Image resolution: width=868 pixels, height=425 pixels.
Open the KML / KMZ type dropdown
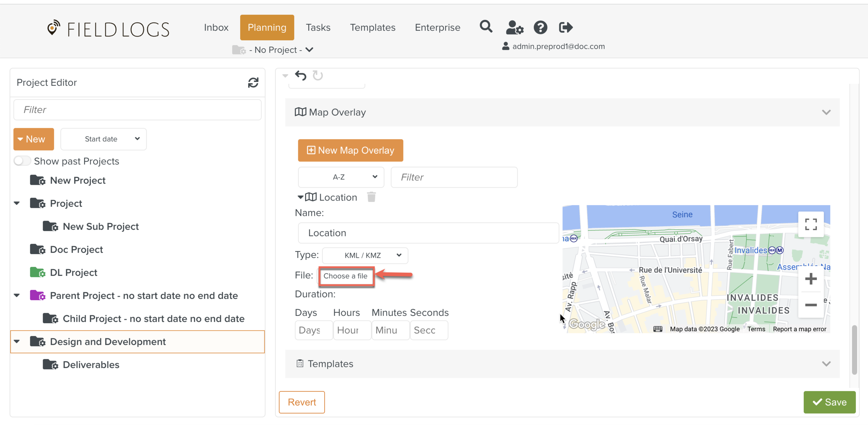click(365, 255)
